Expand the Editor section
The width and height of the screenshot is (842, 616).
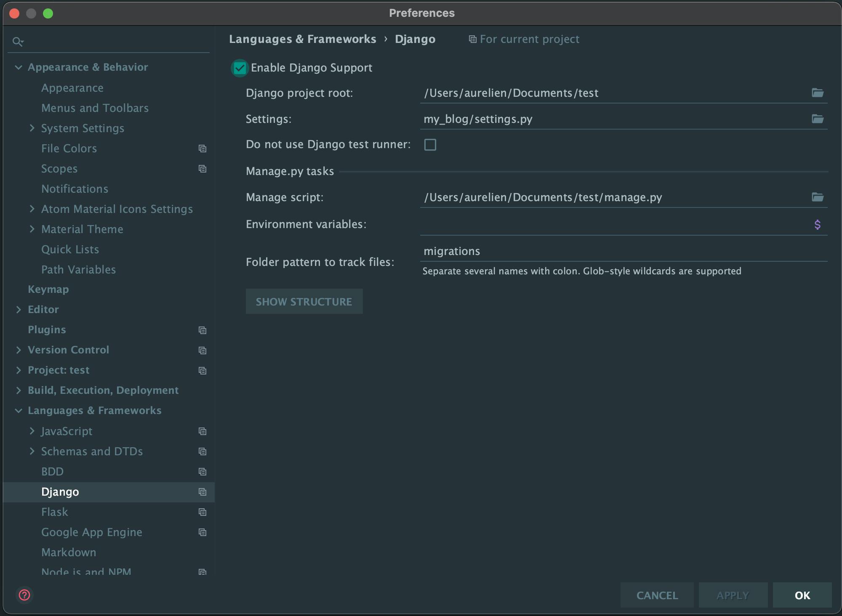[19, 310]
